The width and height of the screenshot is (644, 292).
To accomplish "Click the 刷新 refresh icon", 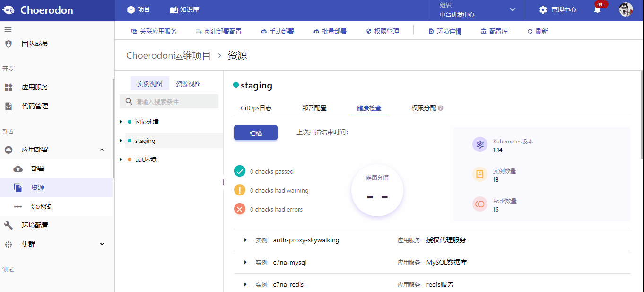I will pos(530,31).
